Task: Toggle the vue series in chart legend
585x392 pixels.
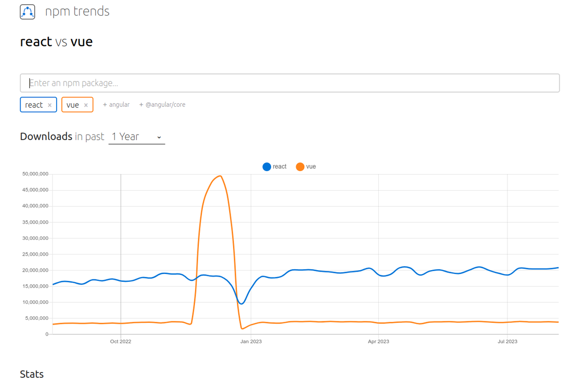Action: (x=306, y=167)
